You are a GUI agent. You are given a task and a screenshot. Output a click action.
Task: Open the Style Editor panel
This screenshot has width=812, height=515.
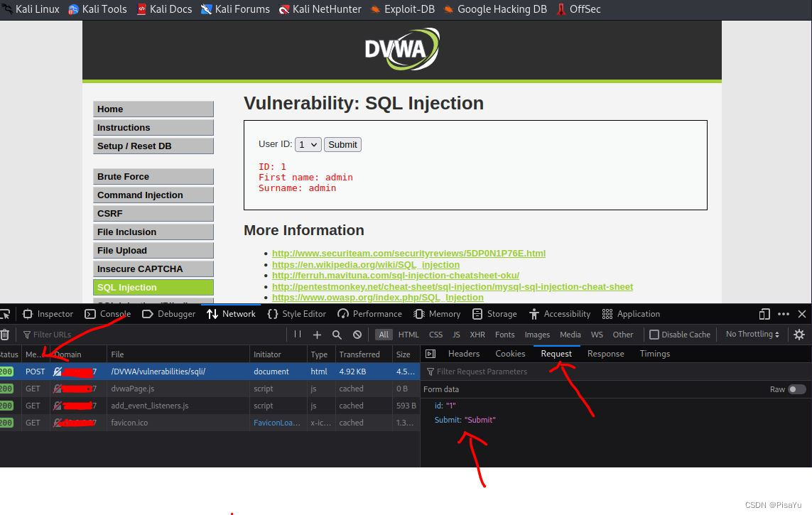point(297,314)
